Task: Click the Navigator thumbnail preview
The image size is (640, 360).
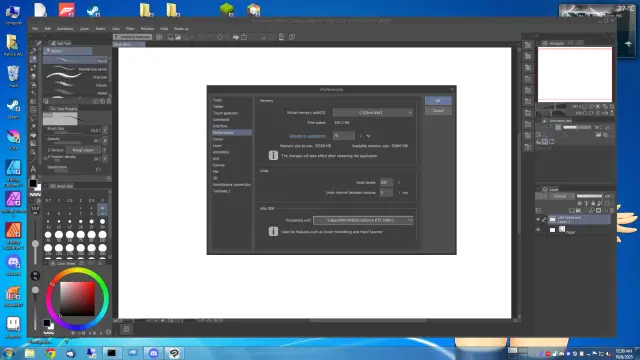Action: 575,74
